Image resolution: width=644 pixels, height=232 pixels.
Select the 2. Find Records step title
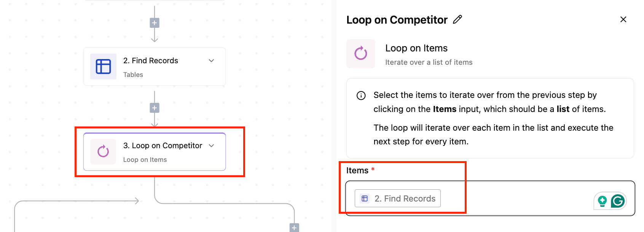151,61
